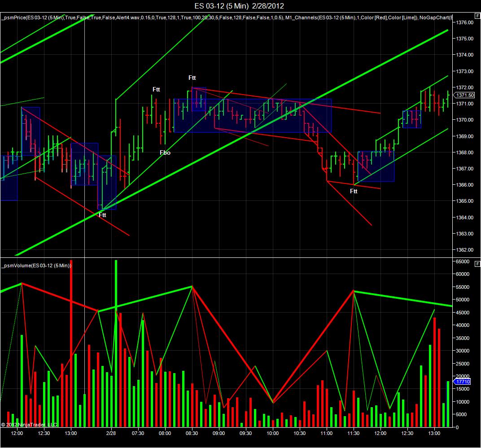Click the 1366.00 price axis label
481x448 pixels.
click(x=465, y=185)
